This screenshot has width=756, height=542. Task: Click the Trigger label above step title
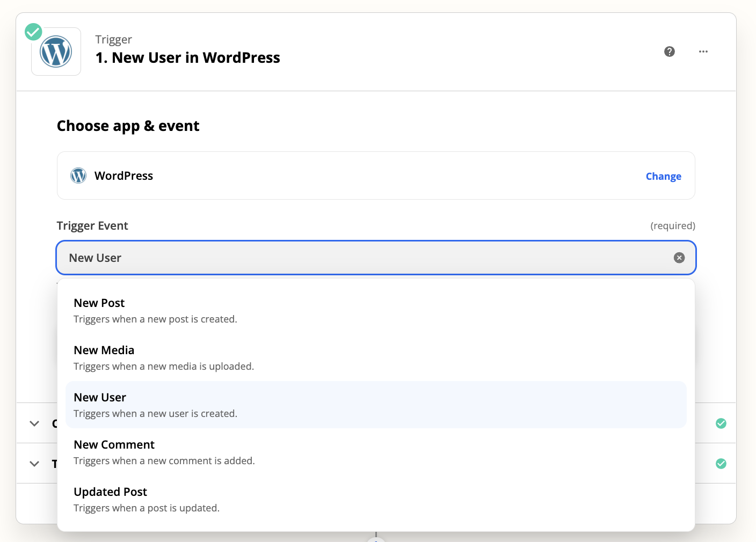tap(114, 40)
